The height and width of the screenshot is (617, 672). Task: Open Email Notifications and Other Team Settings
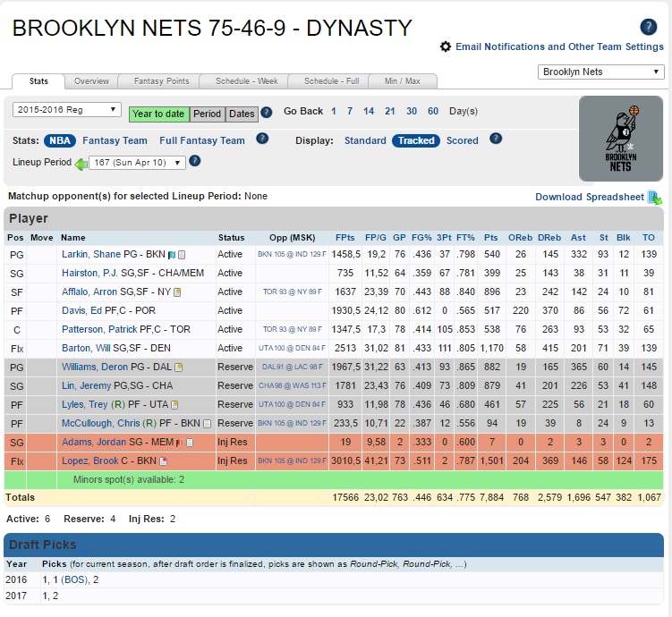(x=559, y=46)
